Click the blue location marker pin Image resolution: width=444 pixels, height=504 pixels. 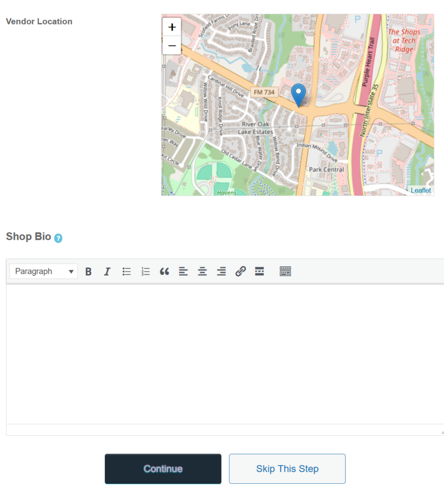pos(298,94)
